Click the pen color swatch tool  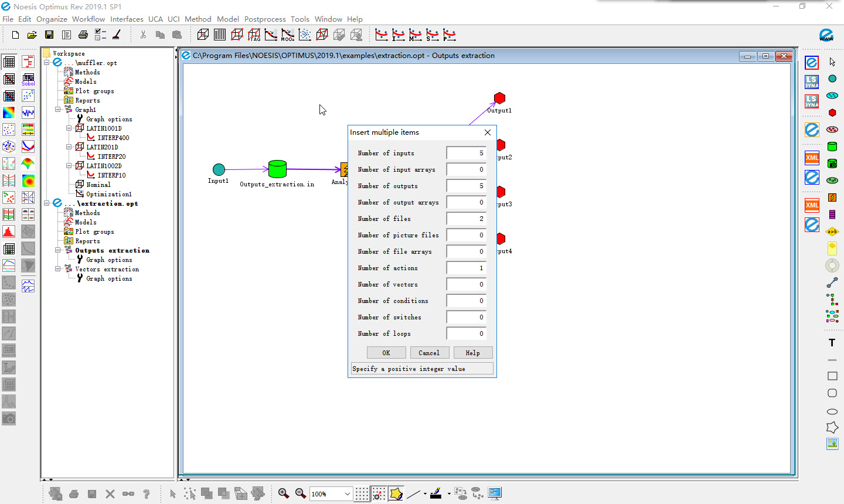pos(436,493)
